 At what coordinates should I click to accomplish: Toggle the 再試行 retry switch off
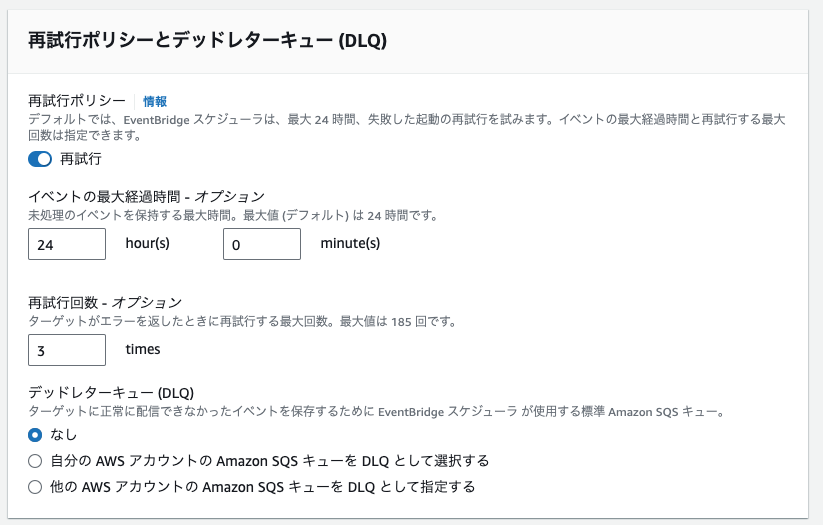click(x=40, y=159)
